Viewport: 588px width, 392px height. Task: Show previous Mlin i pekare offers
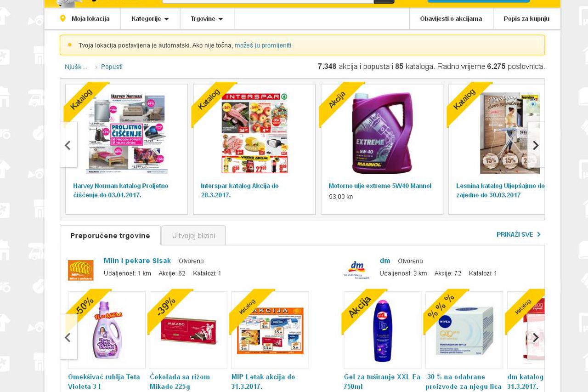pyautogui.click(x=68, y=337)
